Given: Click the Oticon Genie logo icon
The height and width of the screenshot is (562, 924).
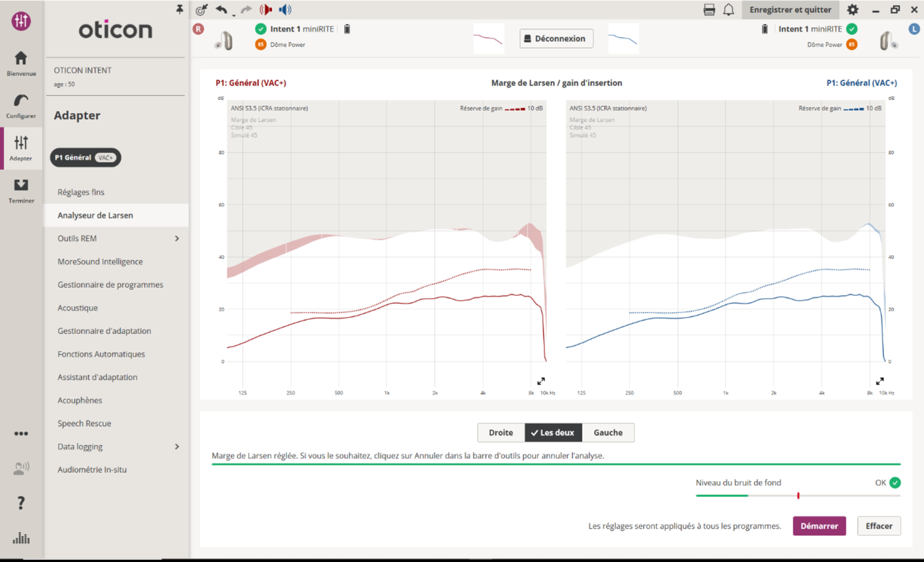Looking at the screenshot, I should coord(21,21).
